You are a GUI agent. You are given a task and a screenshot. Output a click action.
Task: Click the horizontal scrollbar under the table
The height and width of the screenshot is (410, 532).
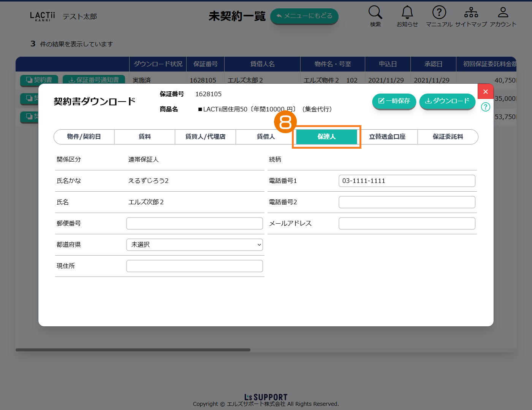(133, 350)
